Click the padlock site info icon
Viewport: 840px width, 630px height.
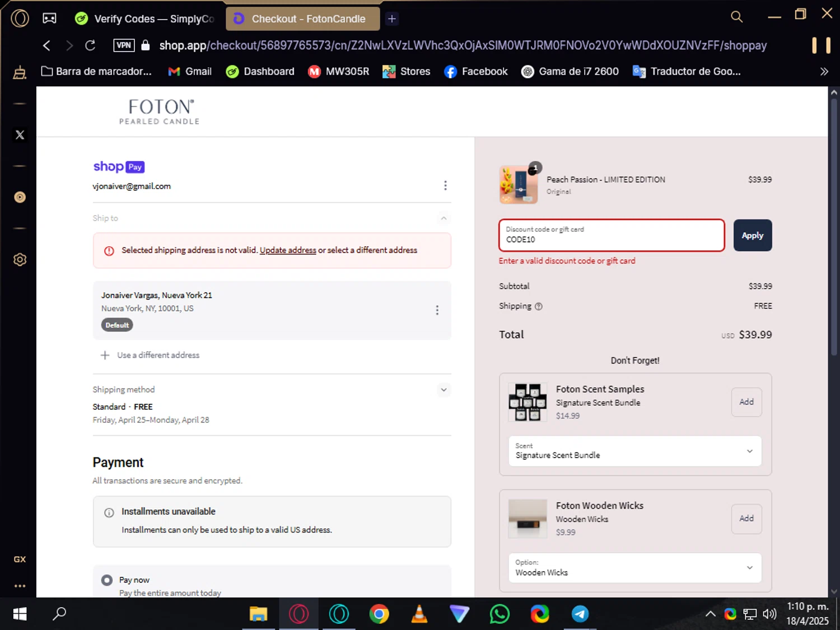pyautogui.click(x=146, y=45)
